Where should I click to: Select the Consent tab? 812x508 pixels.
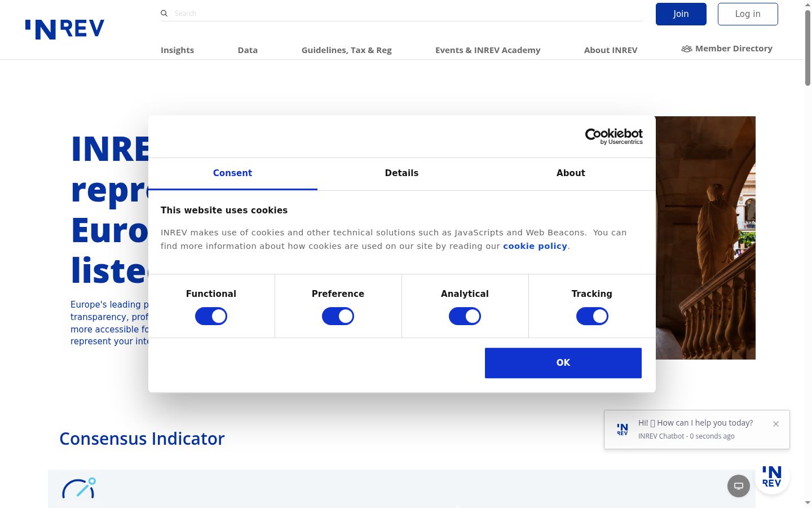pyautogui.click(x=232, y=173)
